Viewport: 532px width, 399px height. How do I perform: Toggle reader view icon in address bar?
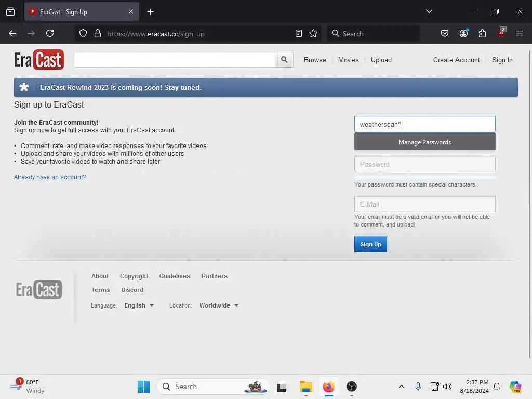click(299, 34)
